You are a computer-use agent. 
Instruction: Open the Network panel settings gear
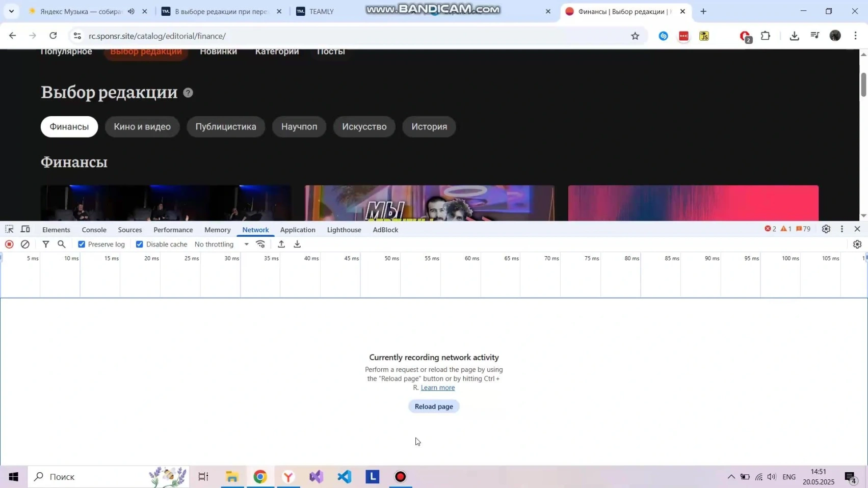tap(857, 245)
